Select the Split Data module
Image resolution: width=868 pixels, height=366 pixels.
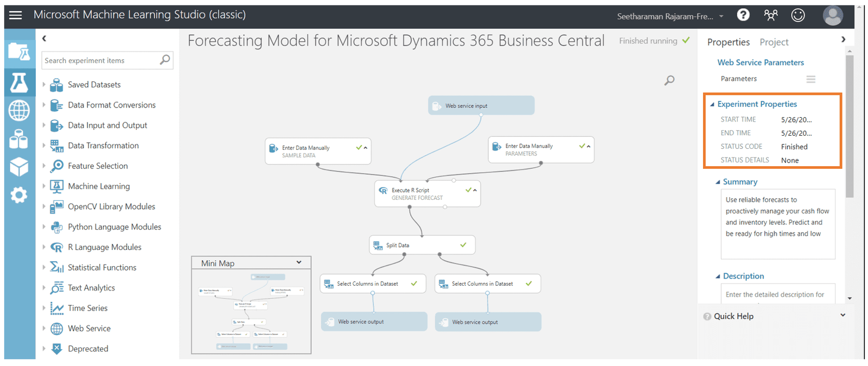pyautogui.click(x=422, y=245)
